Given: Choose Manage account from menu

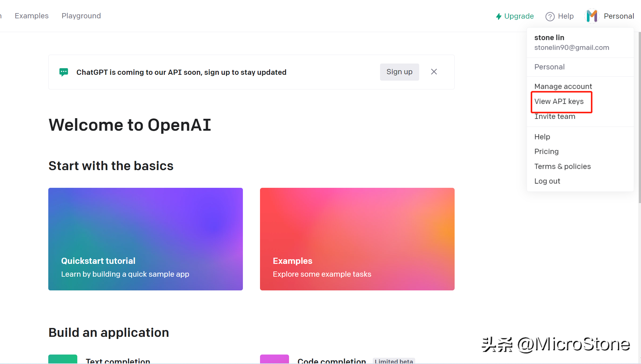Looking at the screenshot, I should click(x=563, y=86).
